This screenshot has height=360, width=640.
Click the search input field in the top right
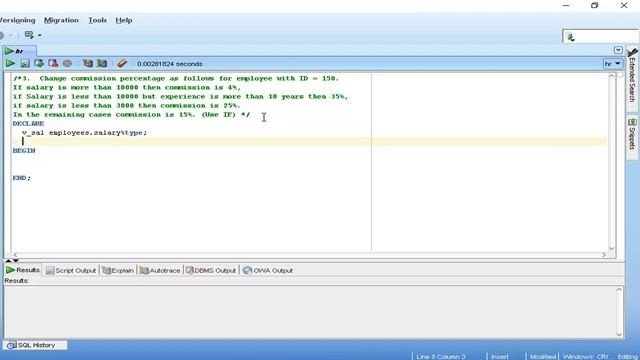tap(600, 37)
